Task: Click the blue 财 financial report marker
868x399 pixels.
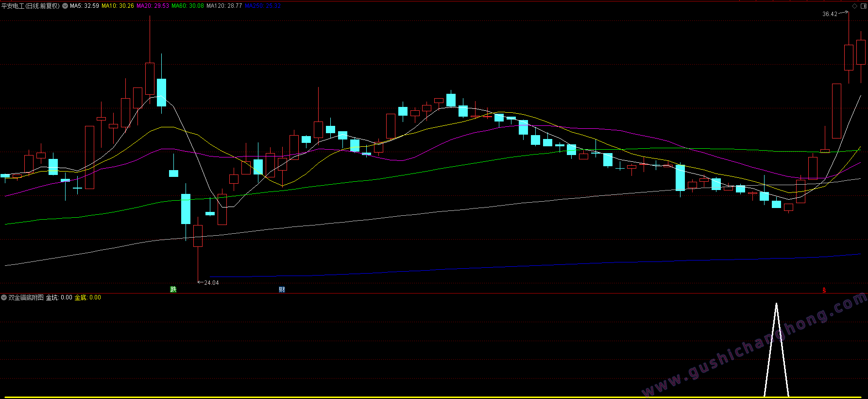Action: click(x=282, y=290)
